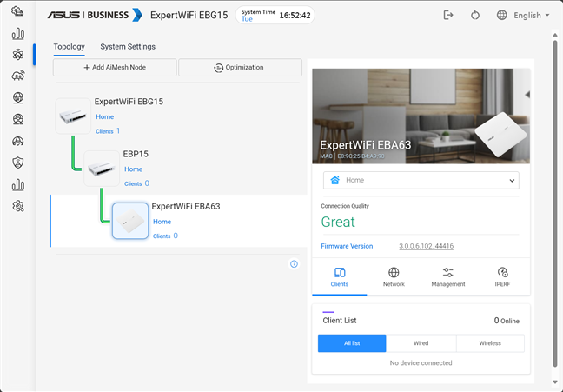Click Home link under EBP15
This screenshot has height=392, width=563.
point(133,169)
